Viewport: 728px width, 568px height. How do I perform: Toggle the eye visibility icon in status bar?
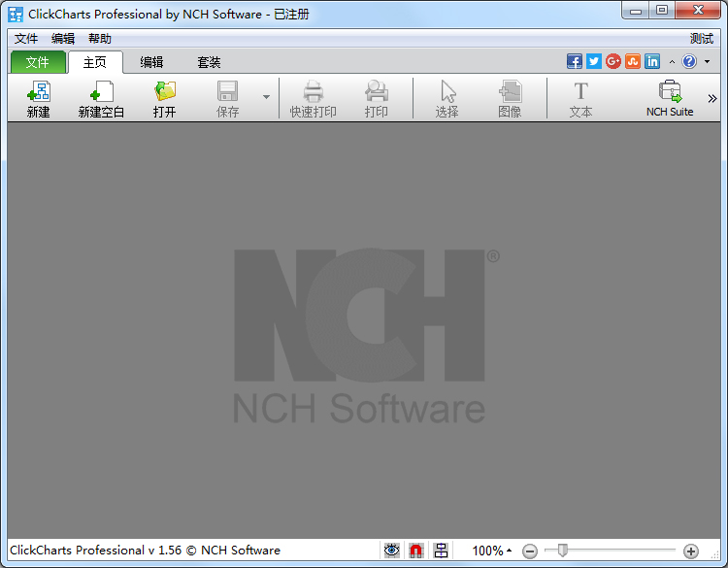(x=391, y=551)
